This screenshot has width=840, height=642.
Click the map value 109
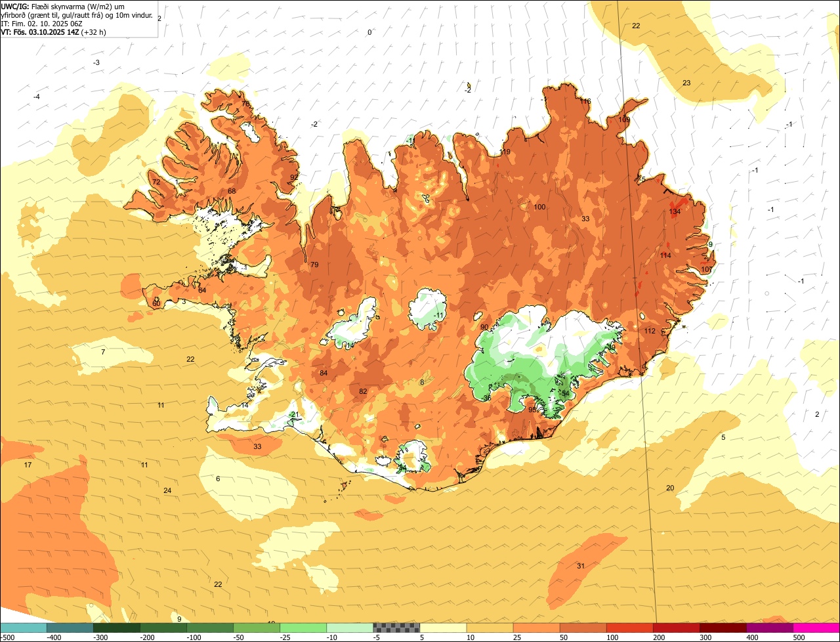coord(624,119)
